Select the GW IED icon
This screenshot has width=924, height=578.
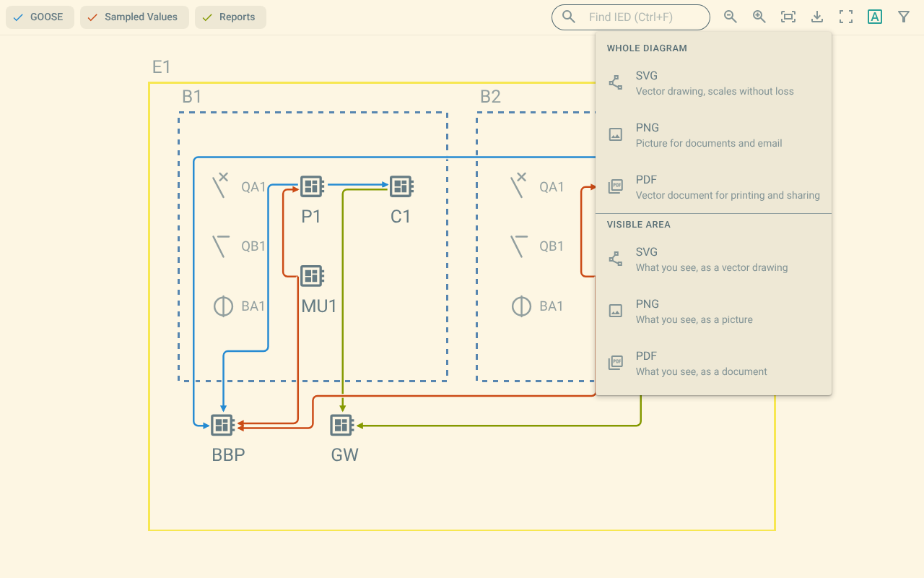(342, 425)
